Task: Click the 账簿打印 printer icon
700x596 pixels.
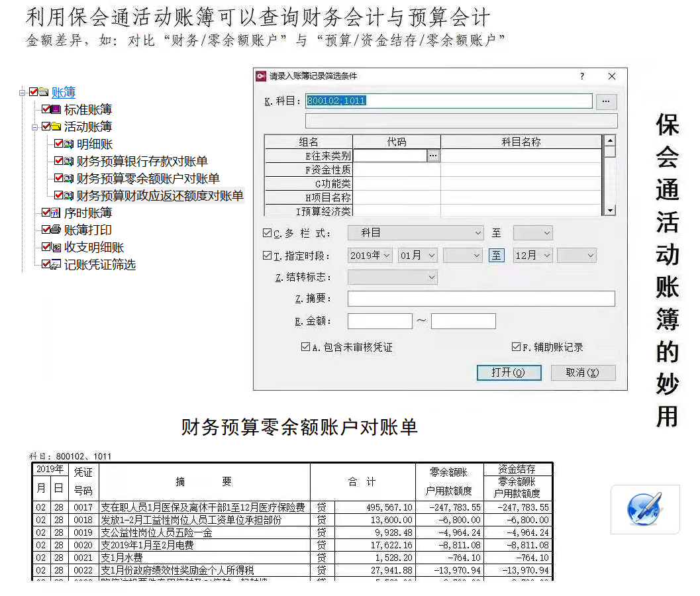Action: click(56, 230)
